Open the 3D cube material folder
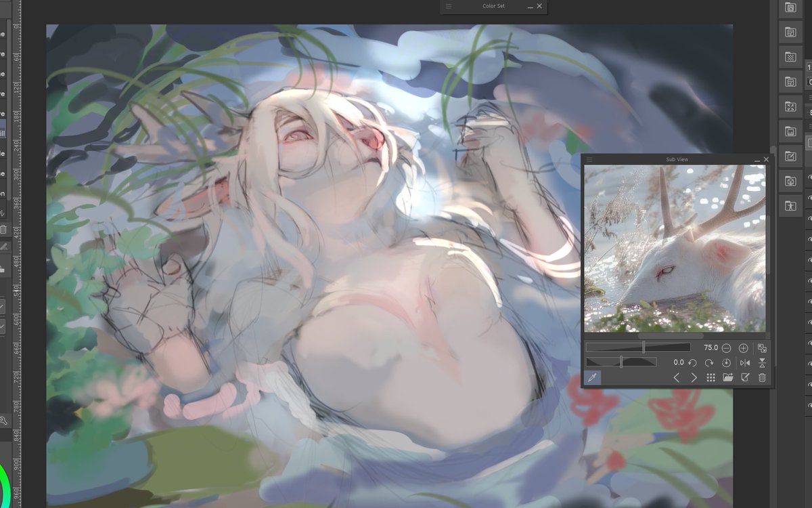Viewport: 812px width, 508px height. click(x=790, y=182)
